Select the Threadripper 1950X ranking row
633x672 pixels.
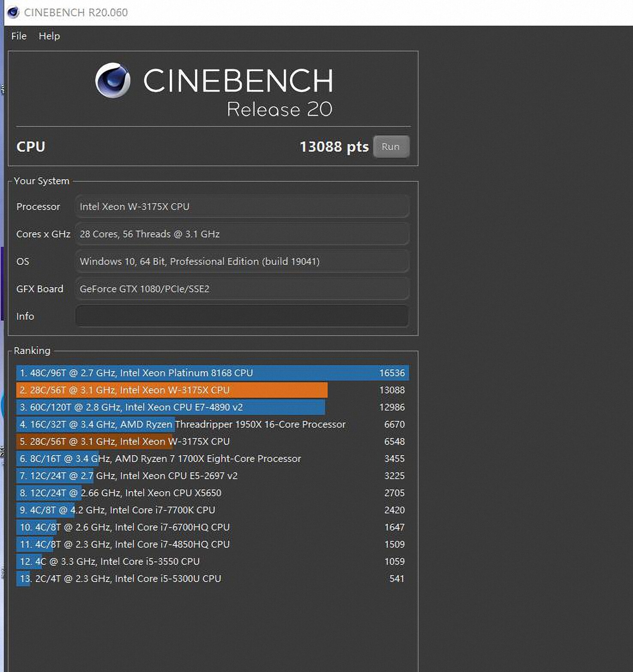(213, 424)
